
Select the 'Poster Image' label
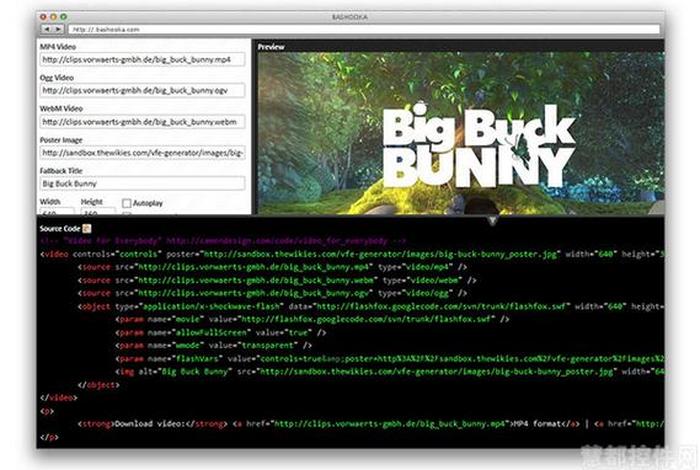pyautogui.click(x=61, y=140)
